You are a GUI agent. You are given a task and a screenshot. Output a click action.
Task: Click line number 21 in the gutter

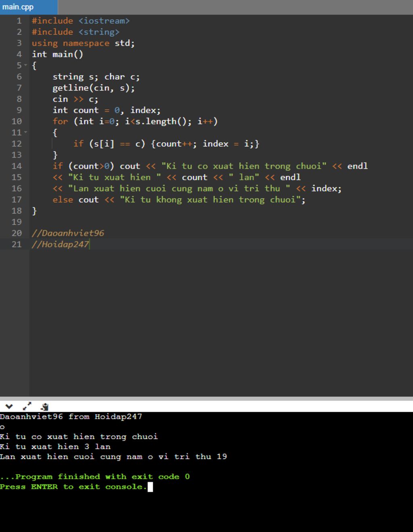click(17, 244)
